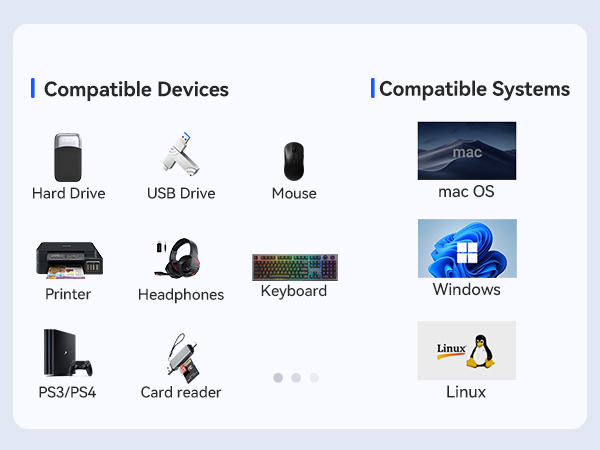Click the Windows text label
Screen dimensions: 600x450
point(466,290)
